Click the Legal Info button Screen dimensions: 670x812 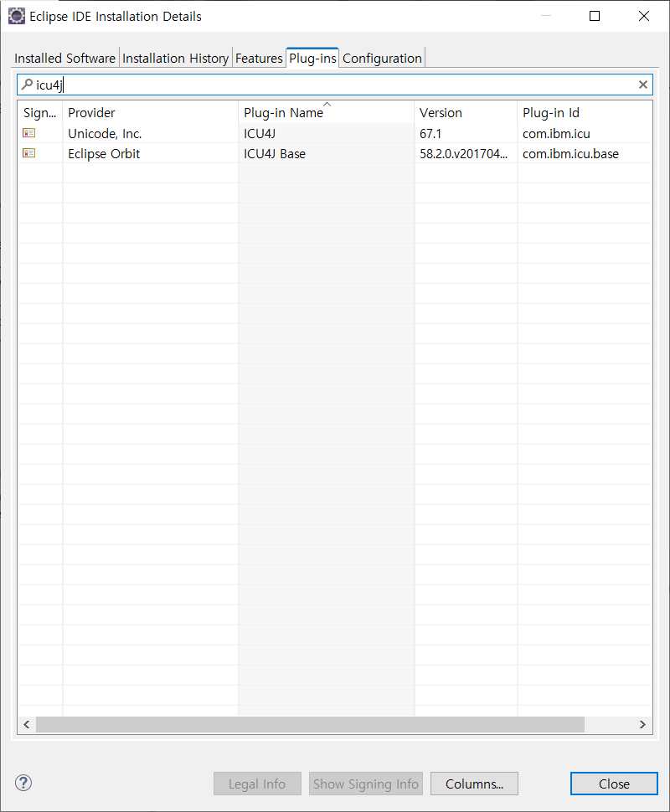[x=257, y=784]
